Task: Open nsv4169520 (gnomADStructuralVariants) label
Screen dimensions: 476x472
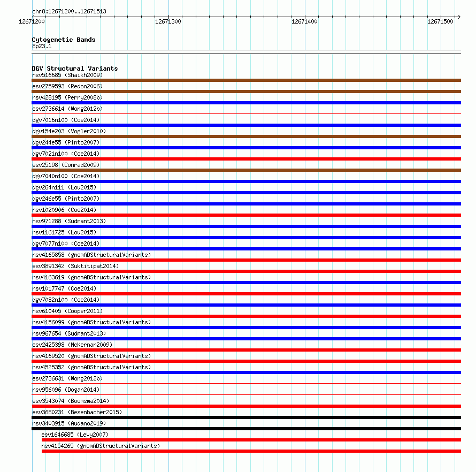Action: (x=91, y=356)
